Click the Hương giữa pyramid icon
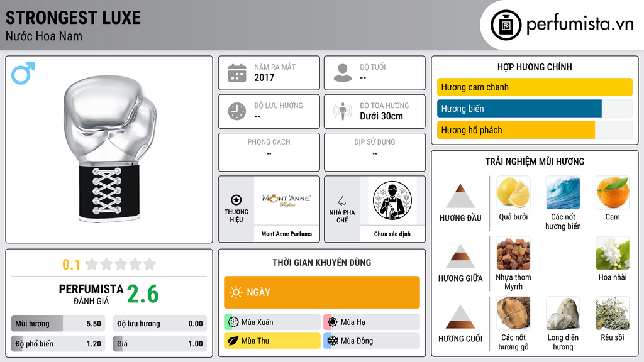This screenshot has width=644, height=362. [x=460, y=256]
